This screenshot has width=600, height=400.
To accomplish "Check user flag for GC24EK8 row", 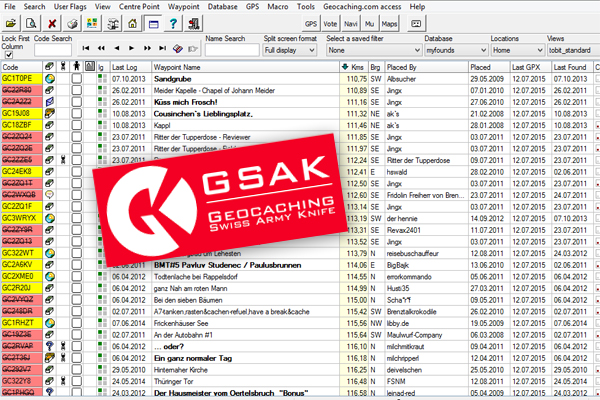I will [77, 171].
